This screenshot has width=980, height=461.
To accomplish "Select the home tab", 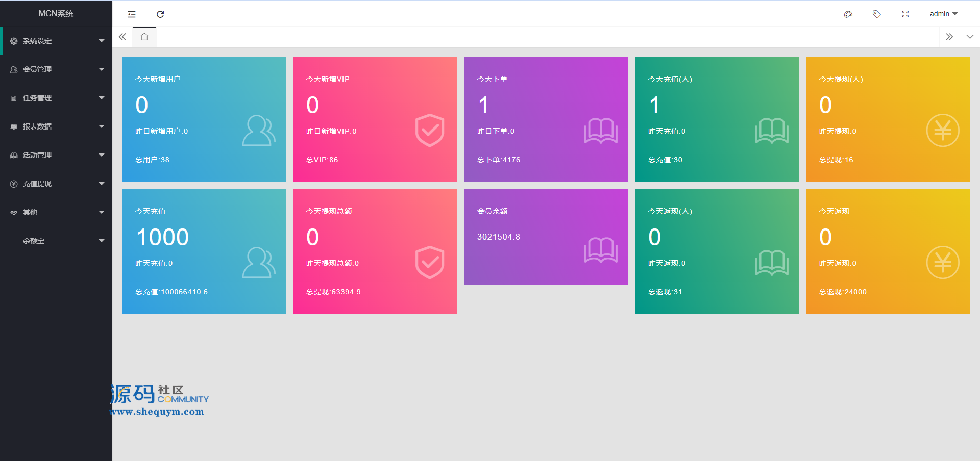I will pyautogui.click(x=144, y=37).
